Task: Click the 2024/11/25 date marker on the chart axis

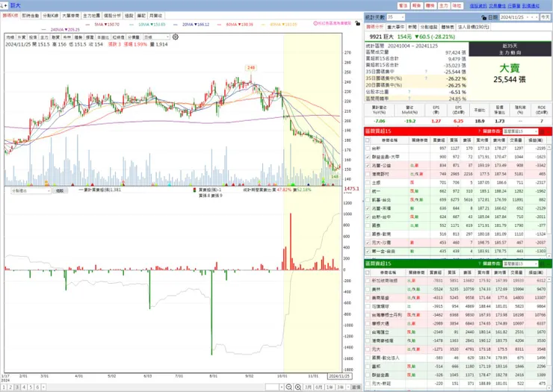Action: point(339,376)
